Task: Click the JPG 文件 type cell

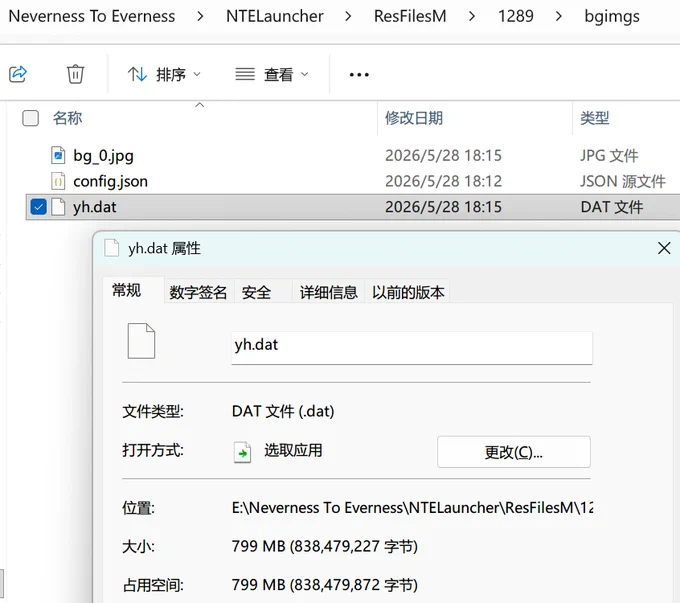Action: tap(609, 156)
